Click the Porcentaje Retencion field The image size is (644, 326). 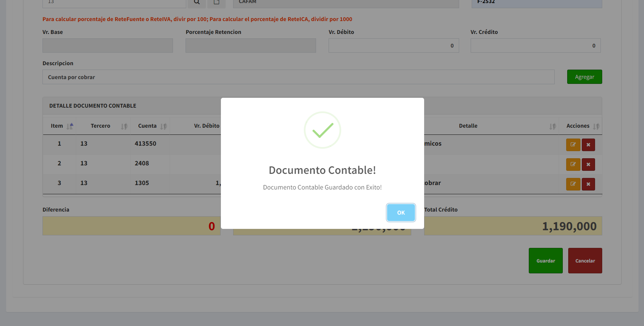tap(250, 46)
